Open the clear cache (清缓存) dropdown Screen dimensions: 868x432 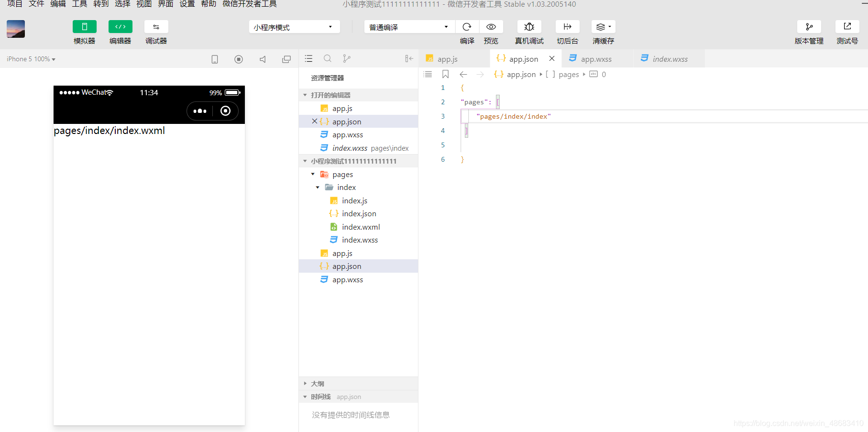click(604, 27)
